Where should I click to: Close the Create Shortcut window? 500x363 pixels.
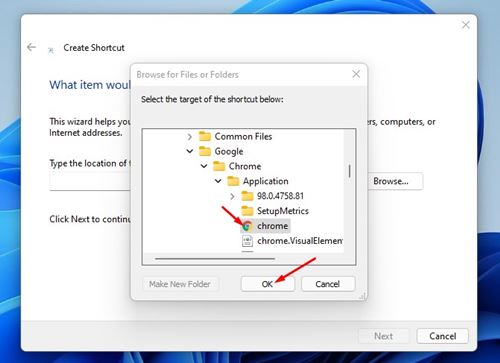(x=466, y=25)
